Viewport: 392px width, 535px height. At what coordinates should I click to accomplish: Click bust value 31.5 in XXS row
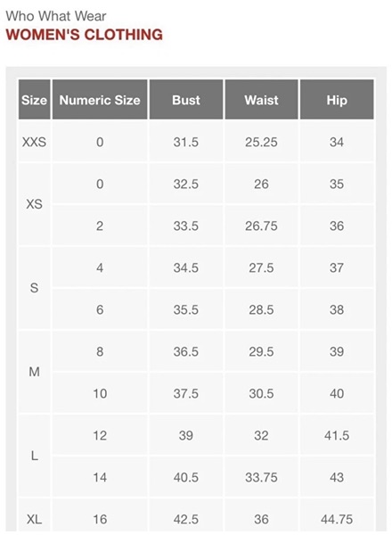click(x=186, y=142)
